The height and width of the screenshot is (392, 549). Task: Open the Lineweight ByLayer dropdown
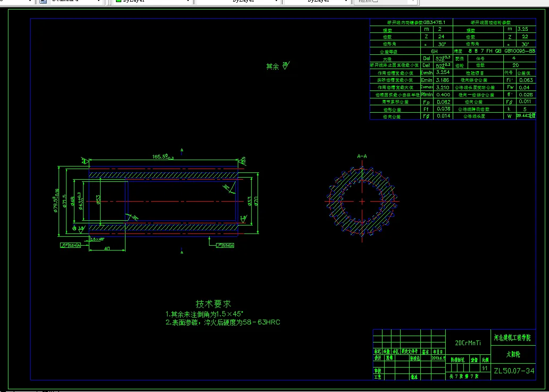317,1
